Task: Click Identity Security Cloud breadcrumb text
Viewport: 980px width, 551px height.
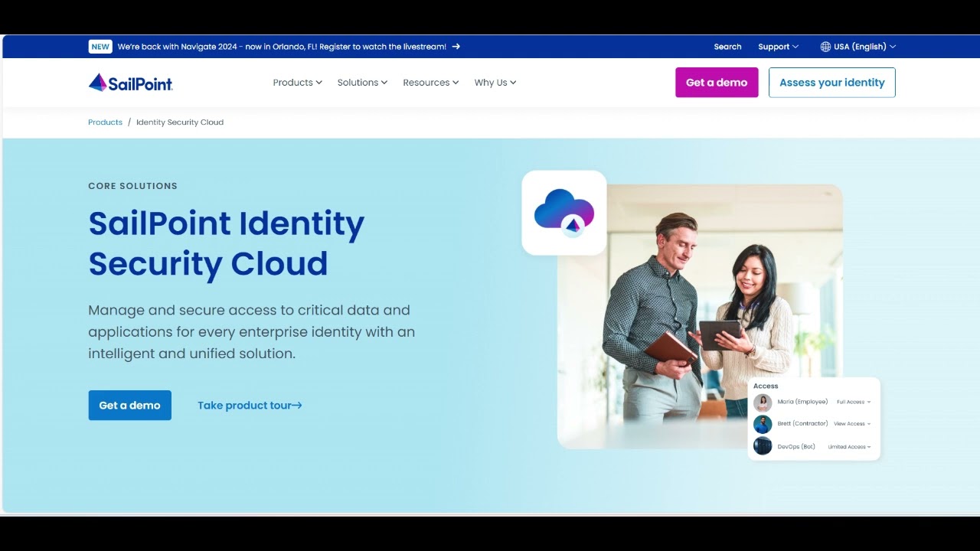Action: pos(180,122)
